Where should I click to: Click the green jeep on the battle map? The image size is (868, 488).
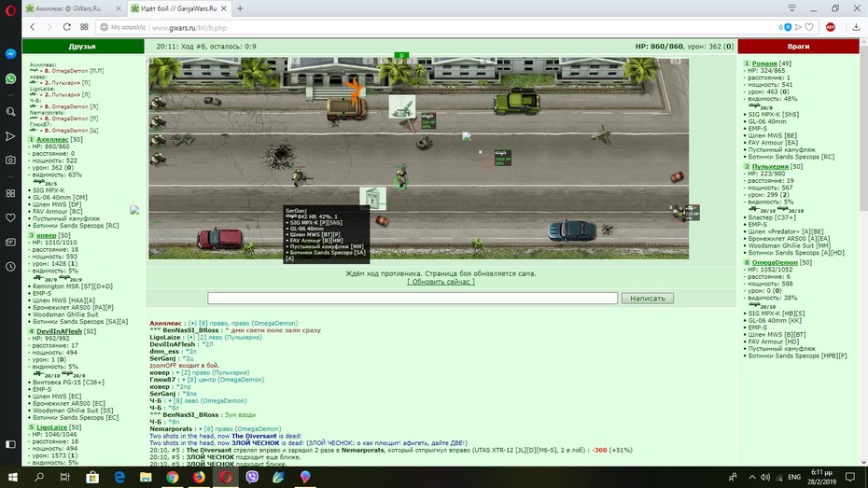516,102
